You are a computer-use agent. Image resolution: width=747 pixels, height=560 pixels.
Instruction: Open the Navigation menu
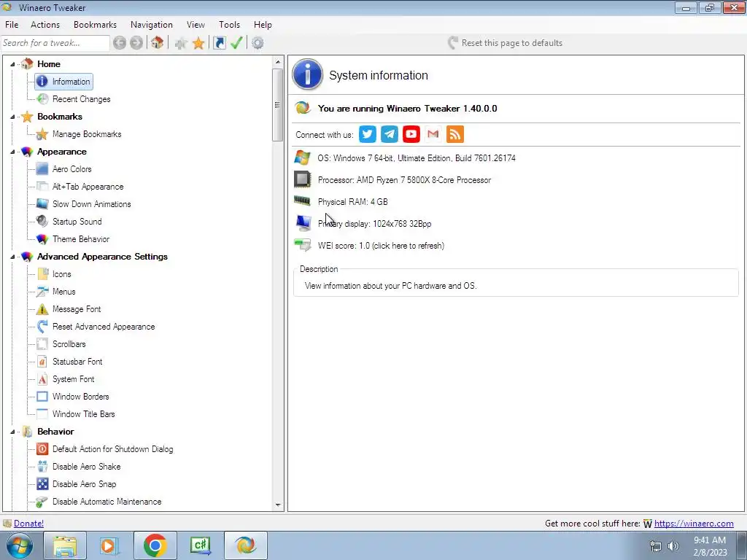pyautogui.click(x=152, y=25)
